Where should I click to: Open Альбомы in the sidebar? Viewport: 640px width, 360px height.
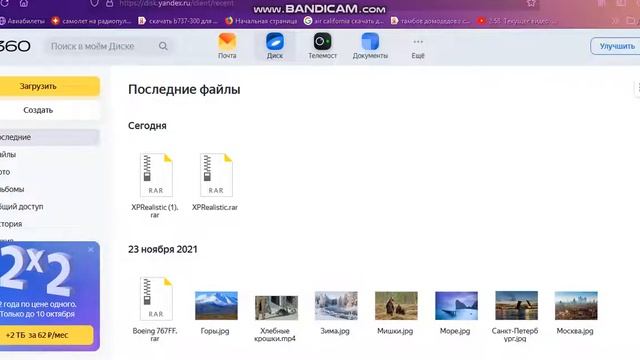[12, 189]
